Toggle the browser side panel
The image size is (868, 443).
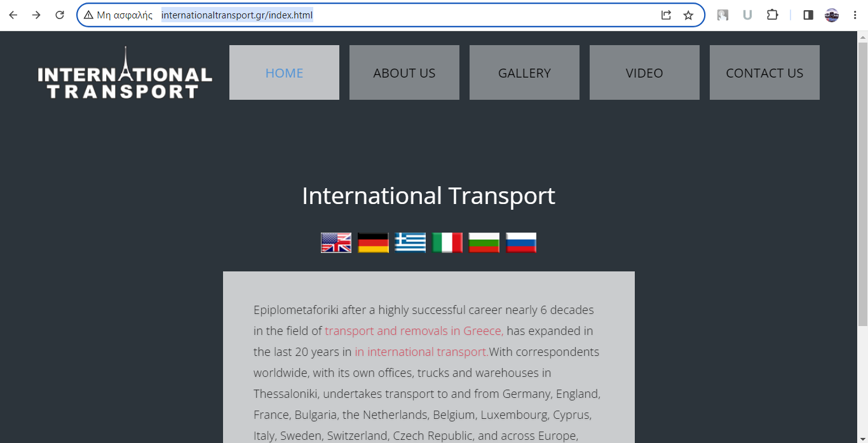pyautogui.click(x=808, y=15)
